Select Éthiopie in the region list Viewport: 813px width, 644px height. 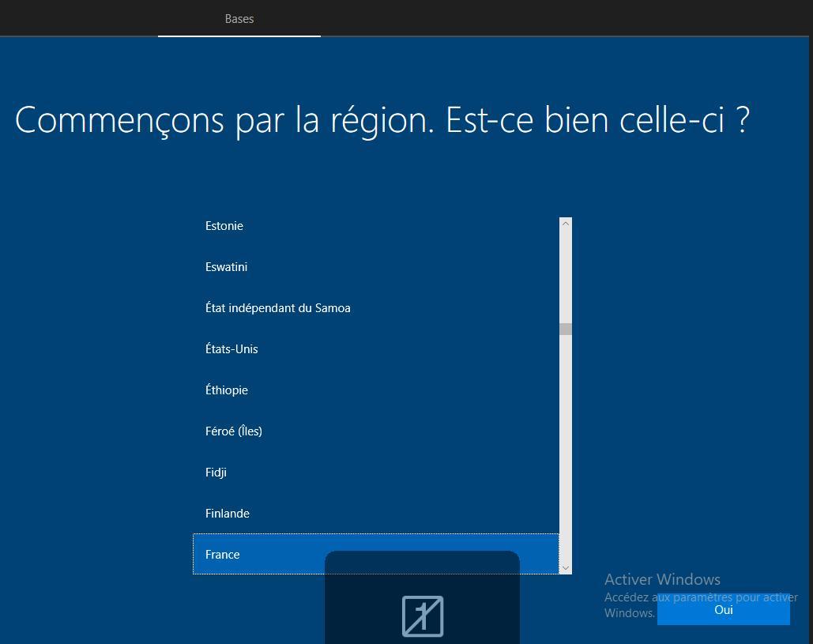click(227, 390)
